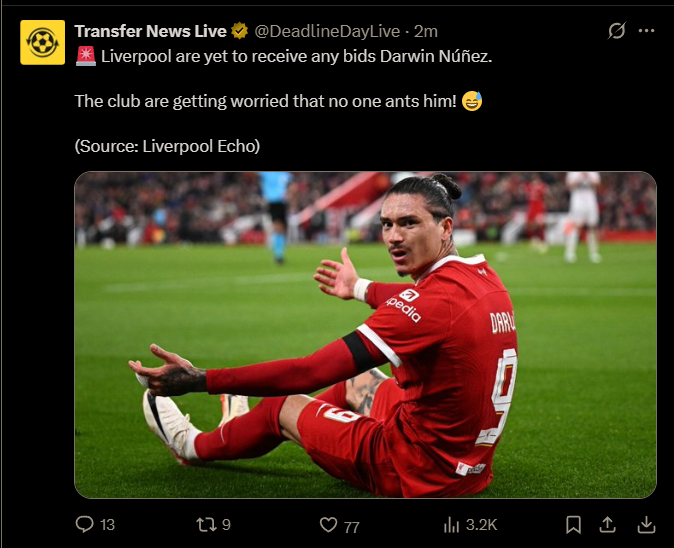Click the reply comment icon

pos(84,524)
